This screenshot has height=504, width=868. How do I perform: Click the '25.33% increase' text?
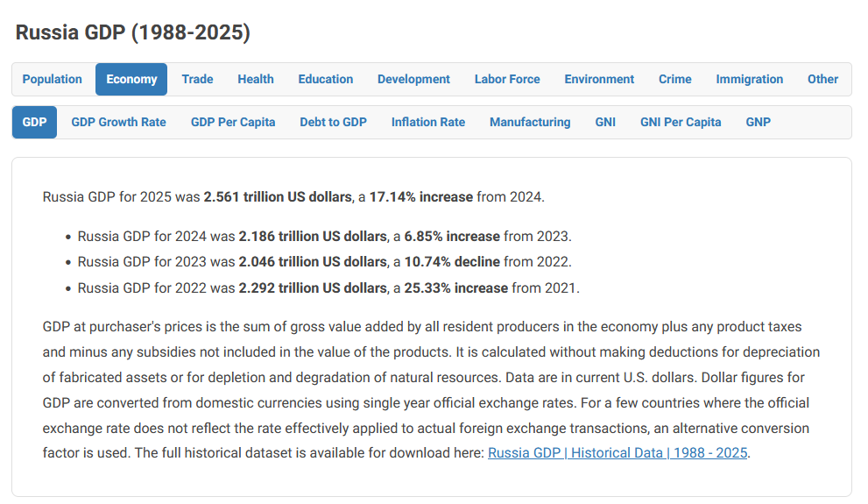(455, 288)
